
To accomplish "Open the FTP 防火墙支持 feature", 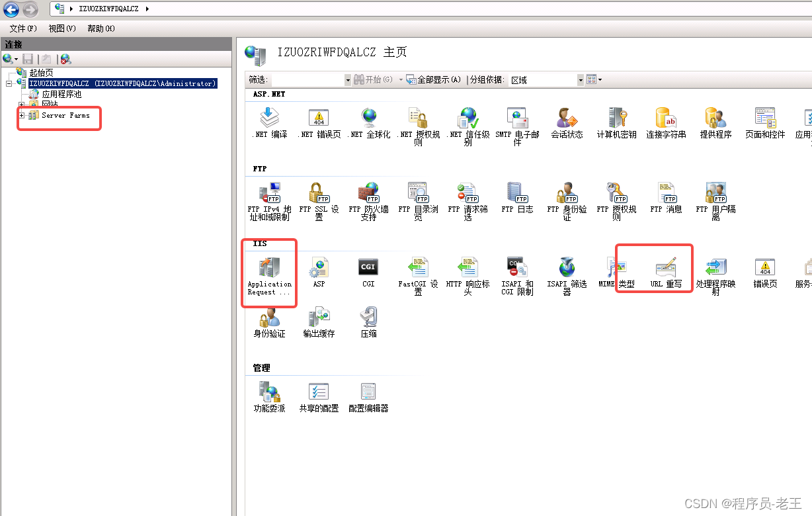I will [368, 201].
